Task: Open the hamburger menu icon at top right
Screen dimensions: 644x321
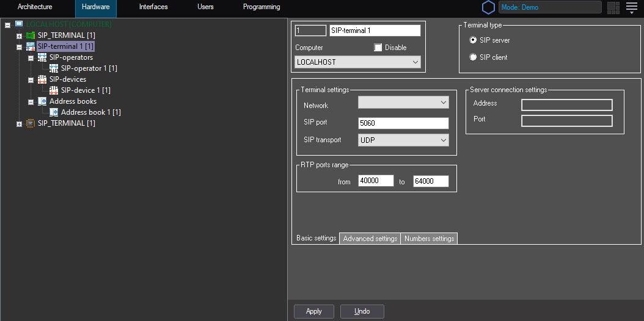Action: click(x=631, y=7)
